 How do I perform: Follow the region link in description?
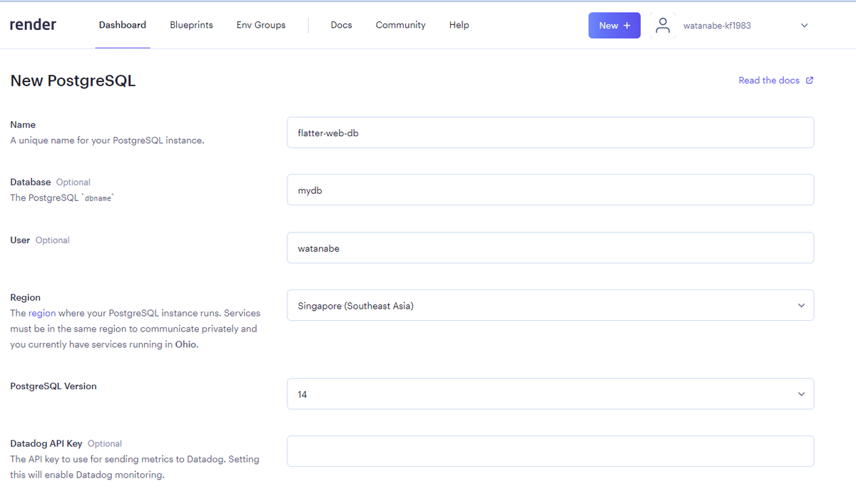[42, 313]
